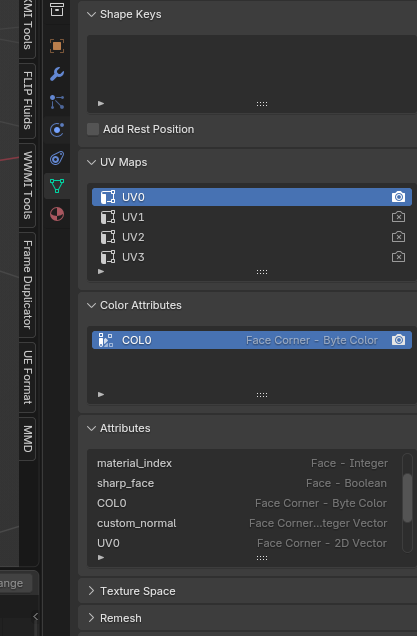417x636 pixels.
Task: Select COL0 in Color Attributes list
Action: point(252,340)
